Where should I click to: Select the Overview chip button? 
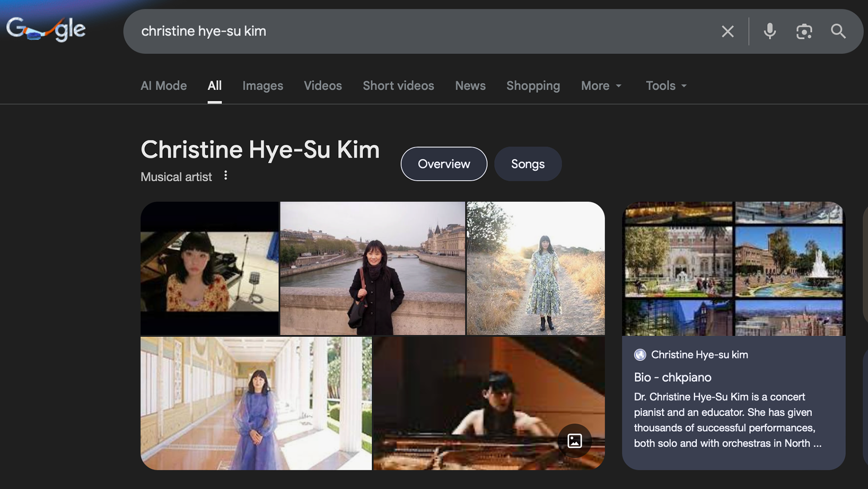point(443,164)
